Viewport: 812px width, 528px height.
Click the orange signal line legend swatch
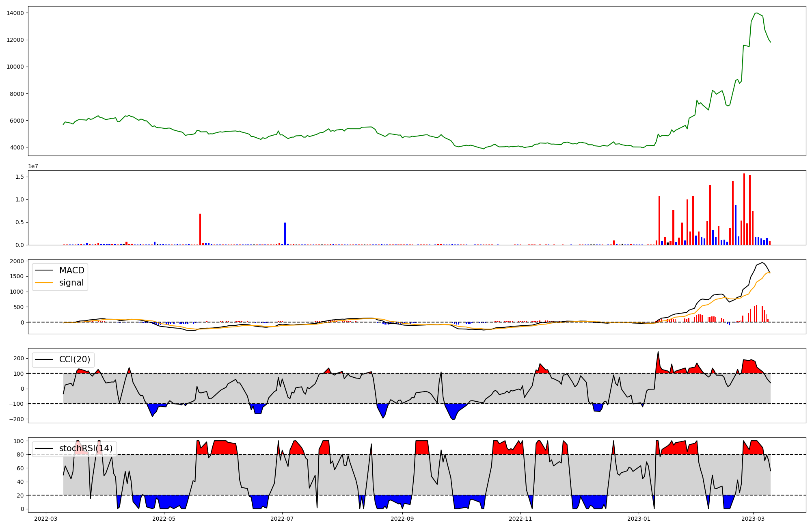coord(44,283)
